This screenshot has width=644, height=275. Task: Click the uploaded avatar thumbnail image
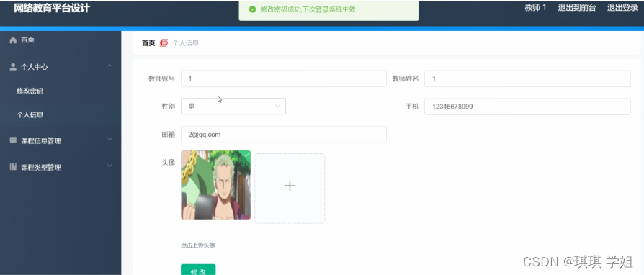[215, 185]
